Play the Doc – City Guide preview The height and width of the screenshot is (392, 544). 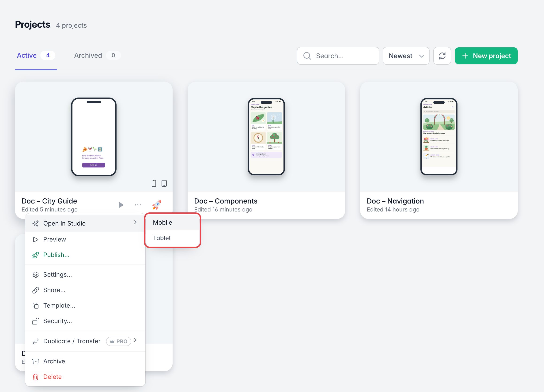click(121, 205)
